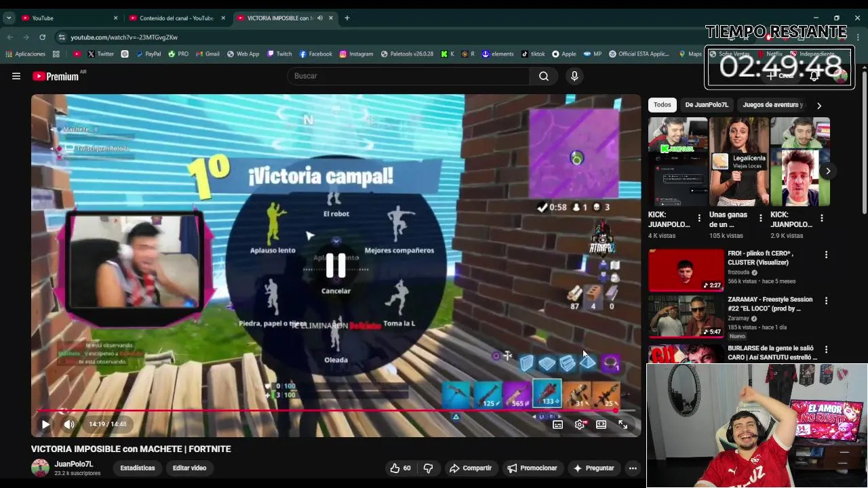Image resolution: width=868 pixels, height=488 pixels.
Task: Open the elements bookmark
Action: coord(498,54)
